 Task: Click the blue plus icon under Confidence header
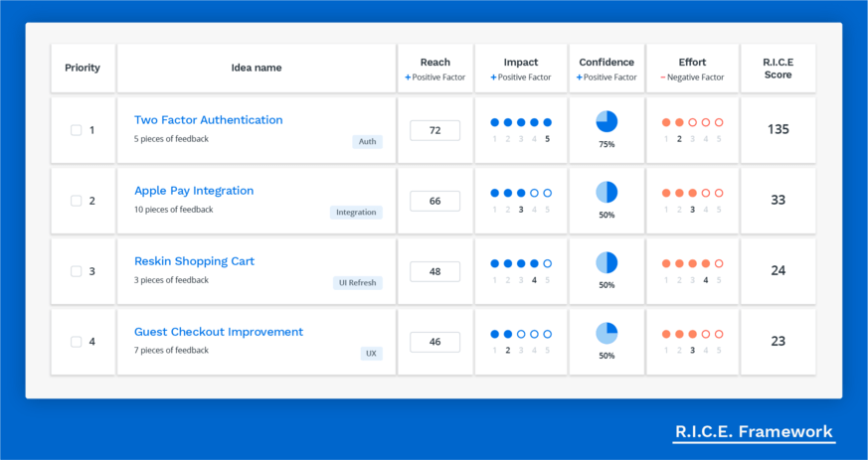pos(579,77)
